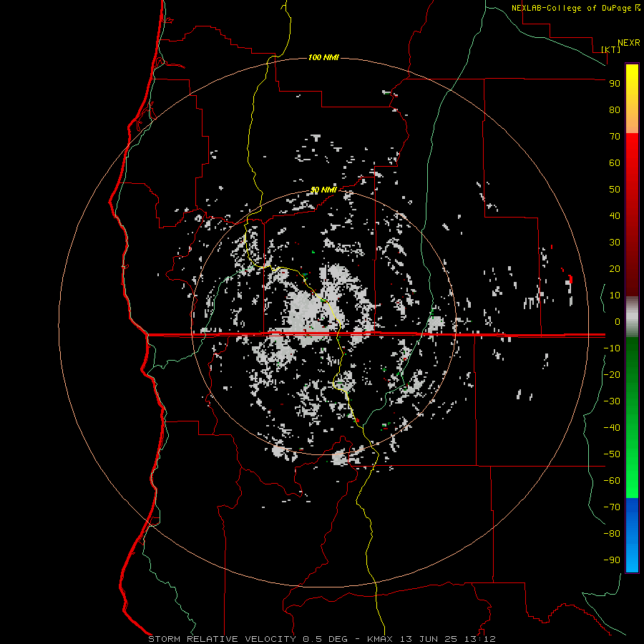Click the [KT] units label above color scale
644x644 pixels.
tap(611, 49)
